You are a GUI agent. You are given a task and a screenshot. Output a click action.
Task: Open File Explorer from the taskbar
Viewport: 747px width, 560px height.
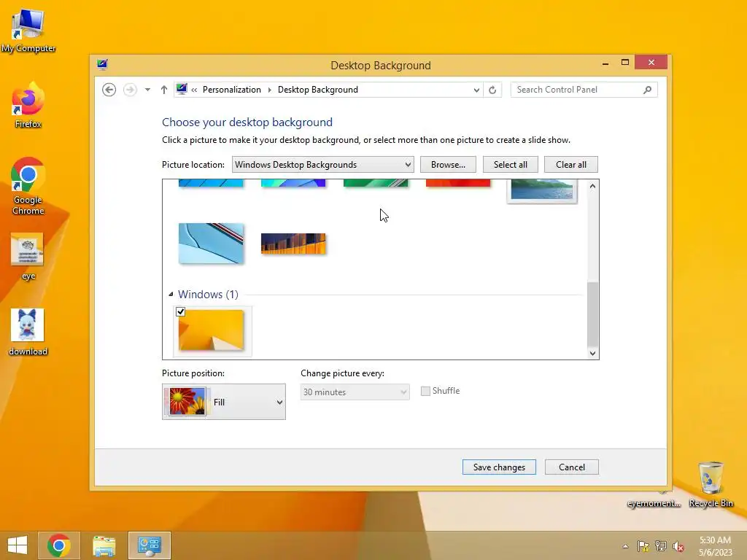104,545
